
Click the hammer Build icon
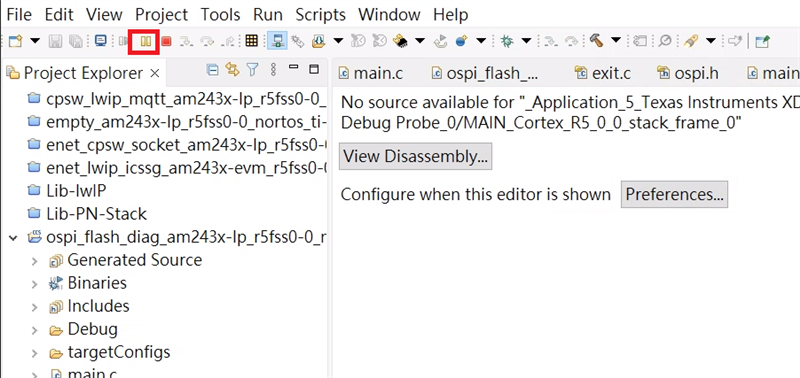pyautogui.click(x=596, y=41)
